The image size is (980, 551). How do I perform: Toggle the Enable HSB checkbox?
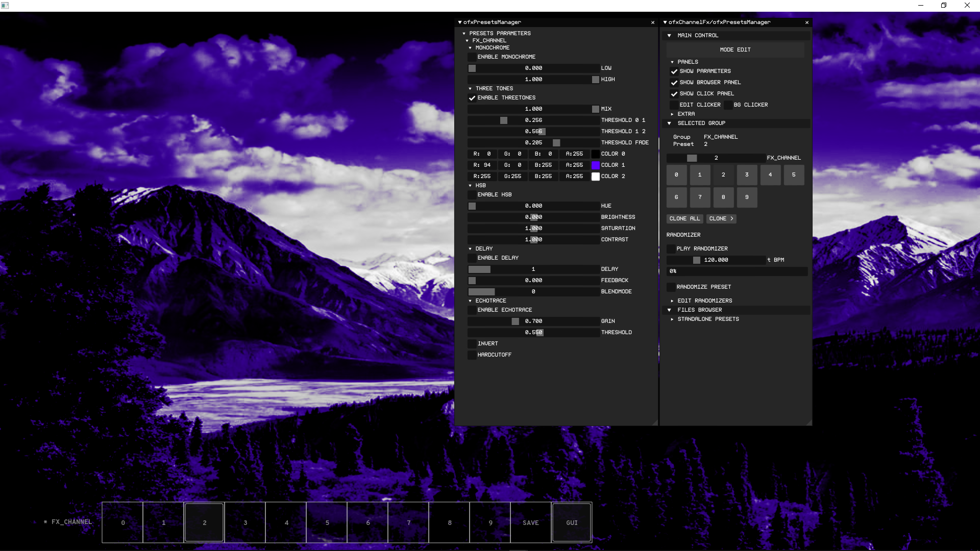click(x=472, y=195)
